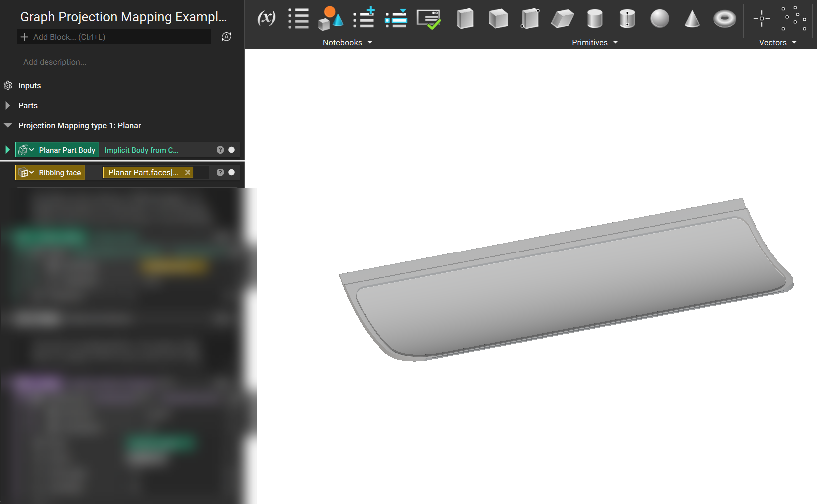
Task: Click the Add Block search field
Action: pos(114,37)
